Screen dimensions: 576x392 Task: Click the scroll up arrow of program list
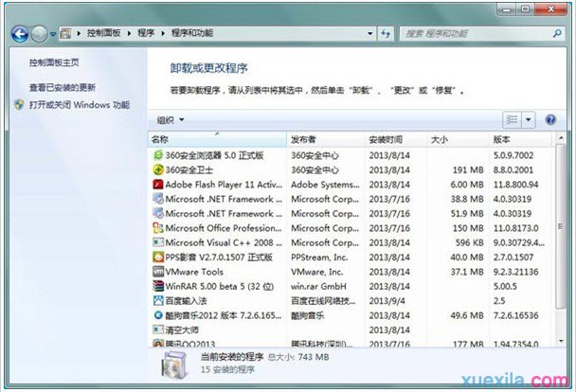point(561,138)
